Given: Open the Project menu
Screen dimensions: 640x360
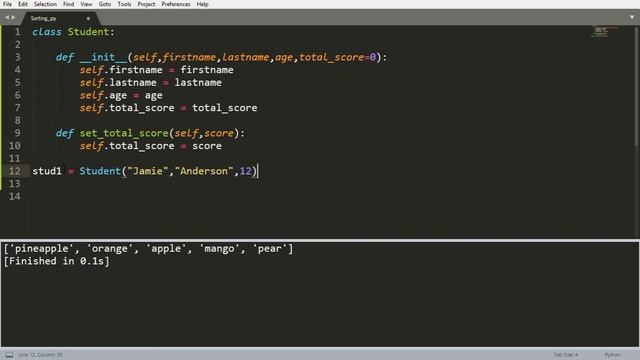Looking at the screenshot, I should tap(146, 4).
